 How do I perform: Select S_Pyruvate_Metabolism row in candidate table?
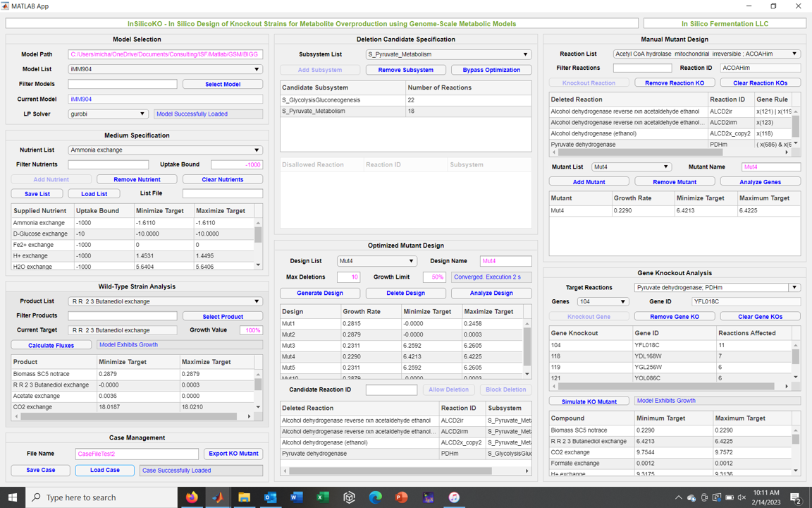point(405,111)
